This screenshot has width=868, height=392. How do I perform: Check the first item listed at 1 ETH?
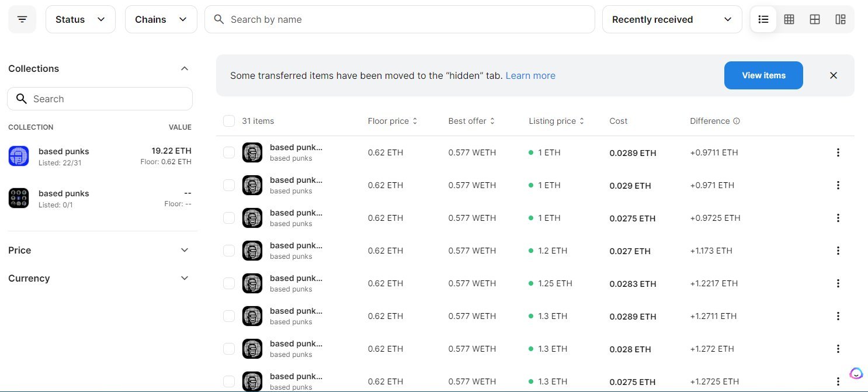pyautogui.click(x=229, y=152)
